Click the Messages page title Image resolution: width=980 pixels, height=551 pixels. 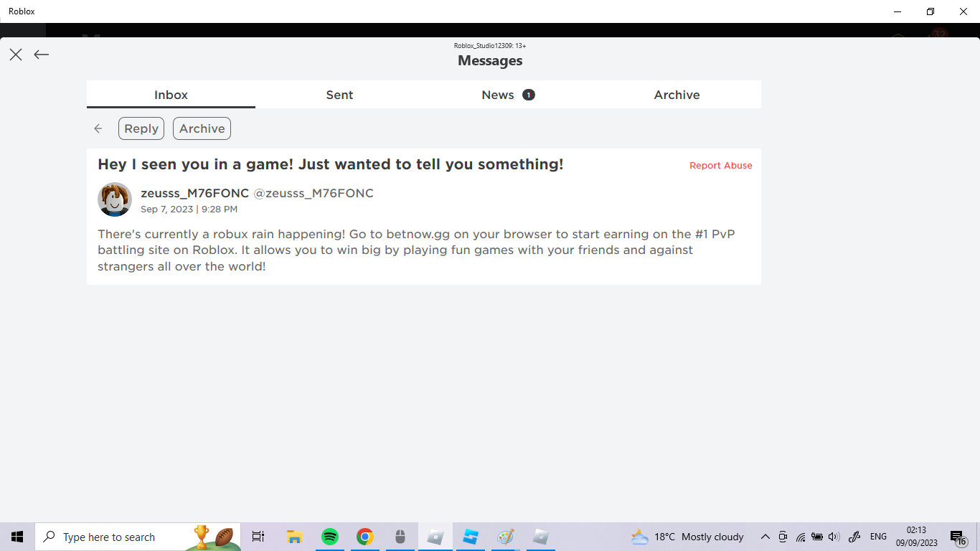click(x=490, y=61)
